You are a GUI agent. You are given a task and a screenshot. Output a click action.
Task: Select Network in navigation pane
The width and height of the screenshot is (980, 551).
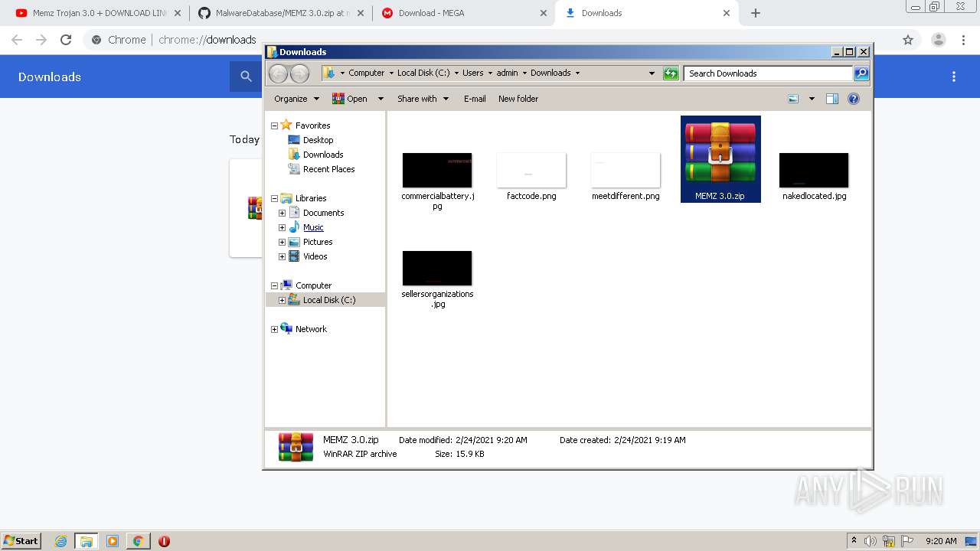tap(311, 329)
